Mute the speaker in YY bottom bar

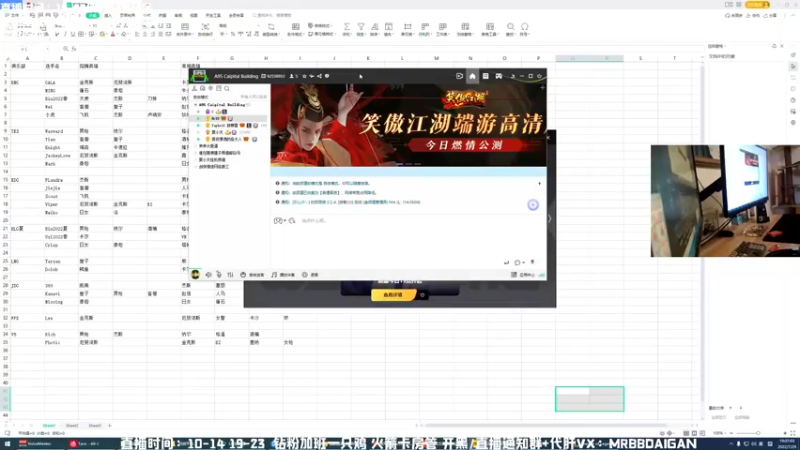coord(208,274)
